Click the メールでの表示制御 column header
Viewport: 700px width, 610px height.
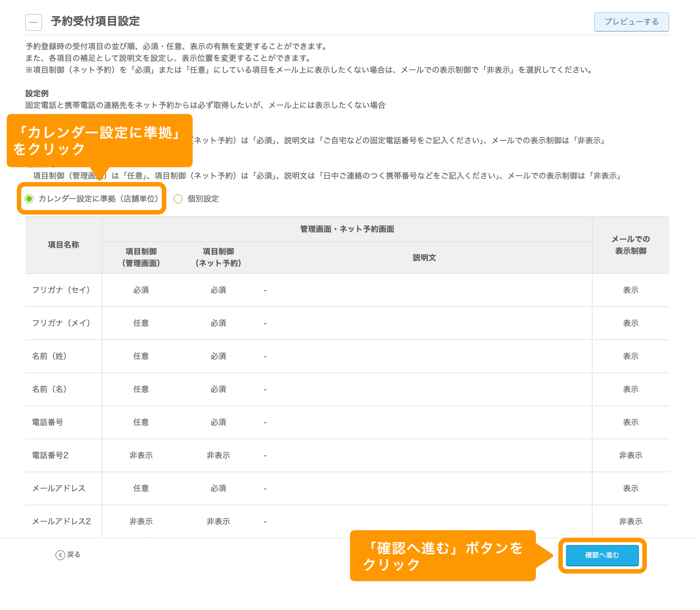pos(631,245)
